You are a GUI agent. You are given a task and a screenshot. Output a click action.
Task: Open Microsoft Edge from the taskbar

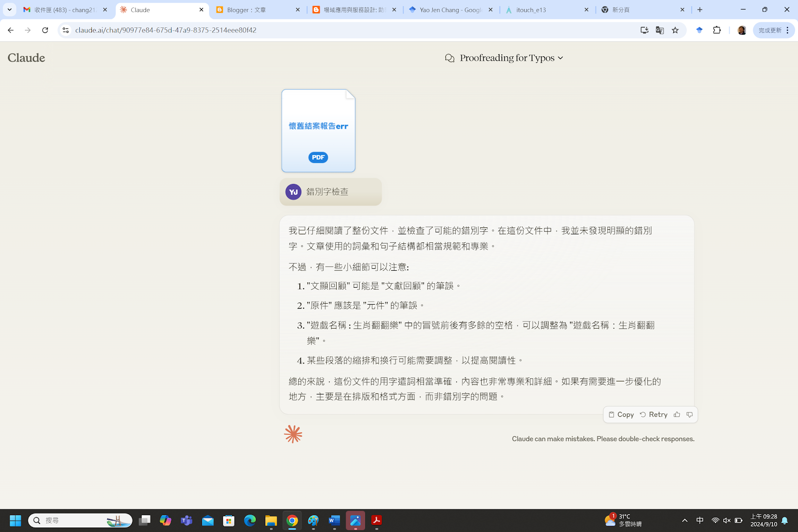coord(250,521)
